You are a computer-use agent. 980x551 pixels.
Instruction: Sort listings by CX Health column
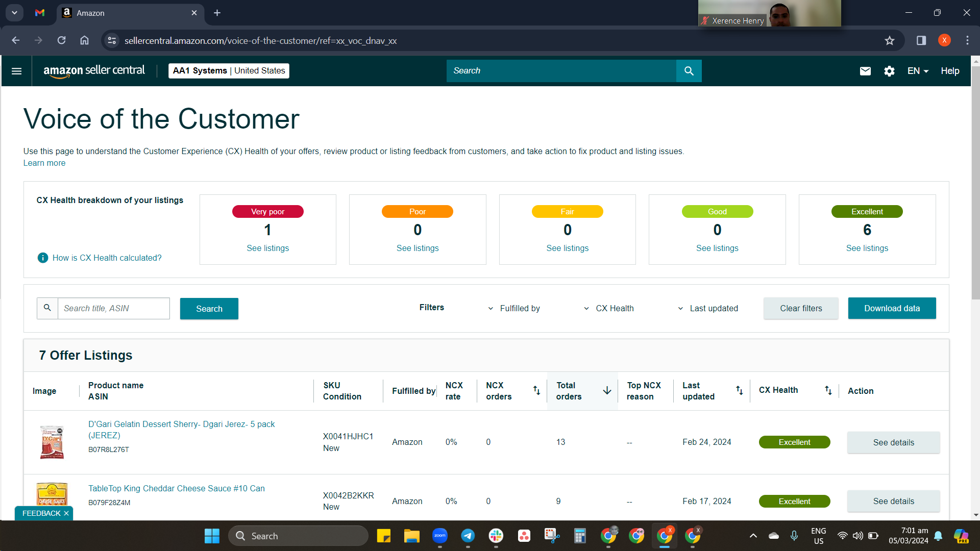click(828, 391)
